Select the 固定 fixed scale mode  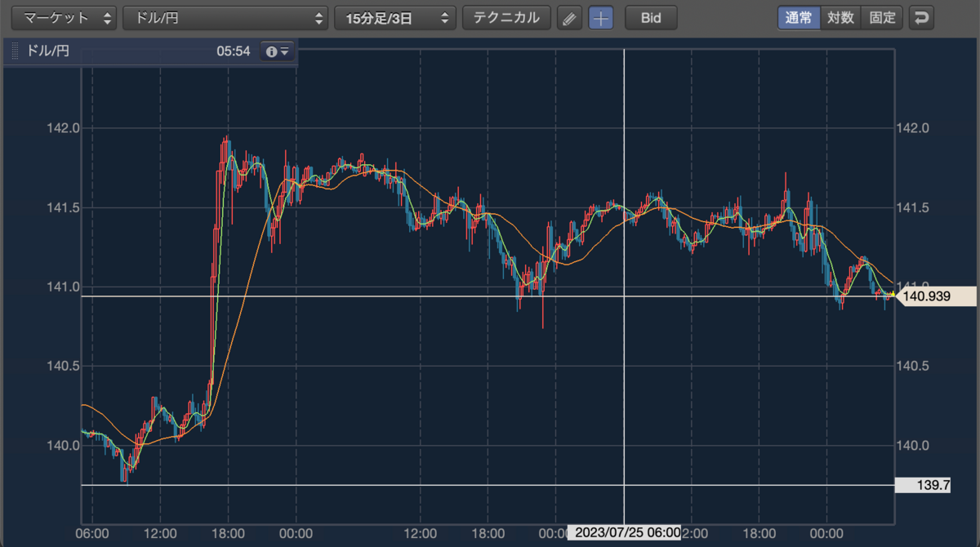[x=882, y=18]
